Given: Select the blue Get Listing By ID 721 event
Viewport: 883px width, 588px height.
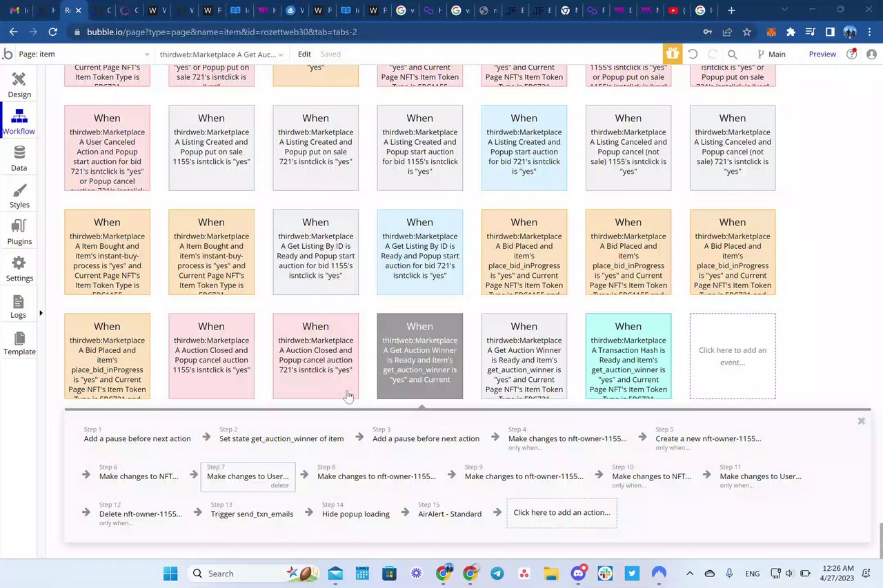Looking at the screenshot, I should [420, 252].
